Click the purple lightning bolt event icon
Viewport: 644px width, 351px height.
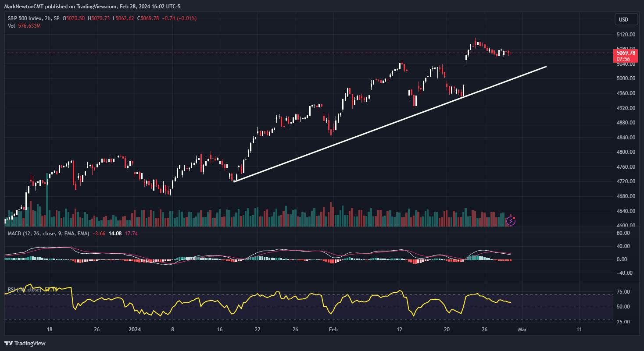(x=511, y=221)
